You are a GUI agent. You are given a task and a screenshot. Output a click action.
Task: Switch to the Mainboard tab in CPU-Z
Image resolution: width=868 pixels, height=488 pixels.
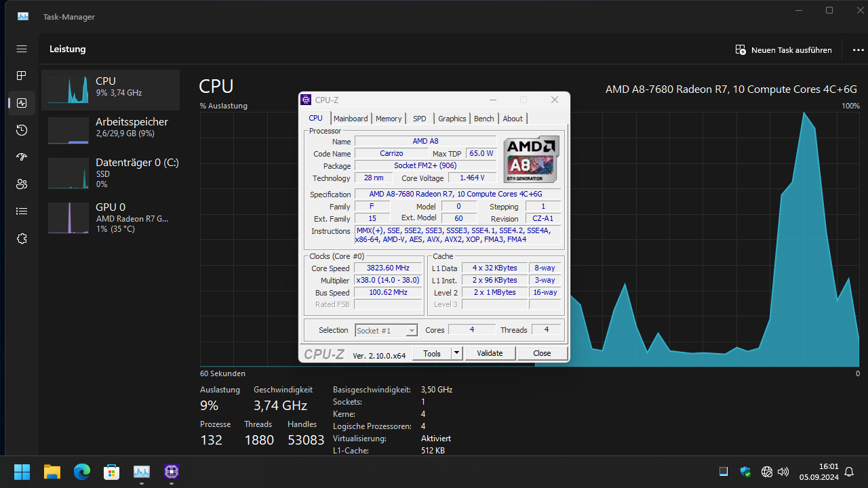click(x=351, y=118)
